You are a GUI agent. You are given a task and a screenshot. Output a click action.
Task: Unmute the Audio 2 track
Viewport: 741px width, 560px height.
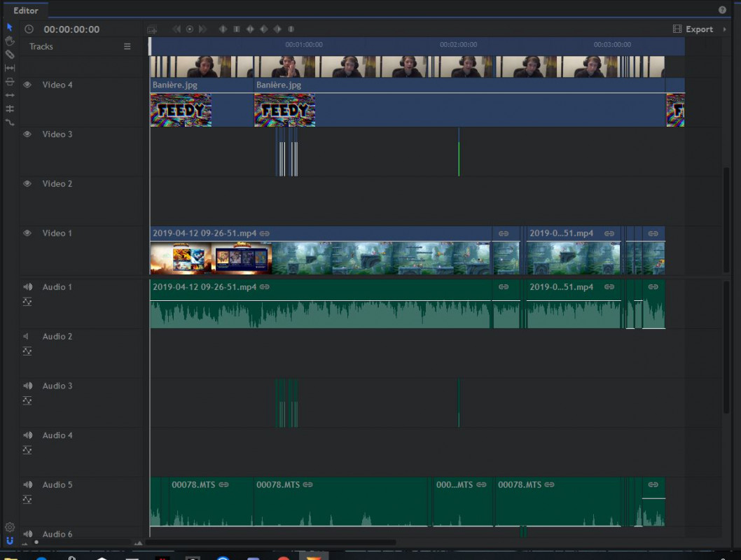tap(27, 336)
